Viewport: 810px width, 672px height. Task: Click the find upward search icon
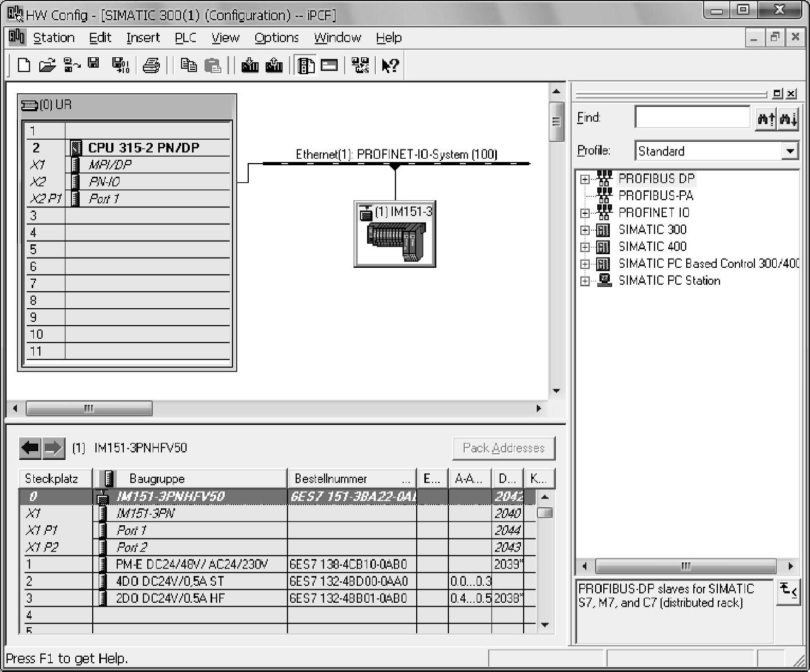tap(765, 118)
